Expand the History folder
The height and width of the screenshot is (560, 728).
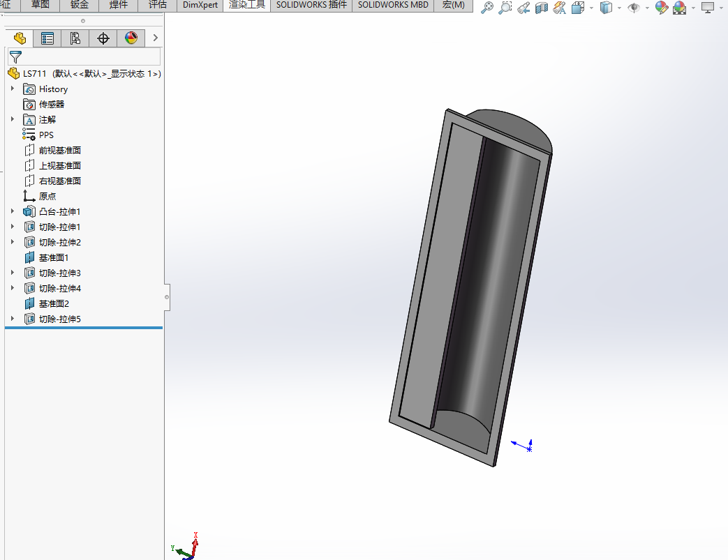13,89
